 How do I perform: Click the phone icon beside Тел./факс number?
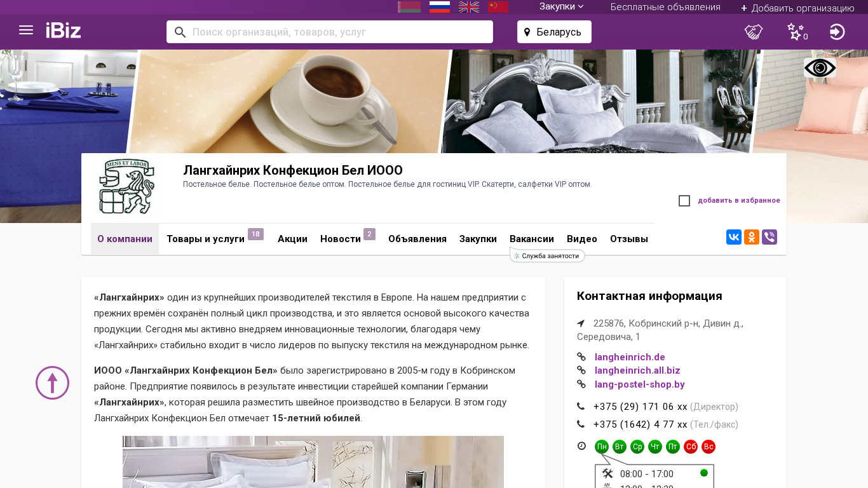pyautogui.click(x=581, y=424)
